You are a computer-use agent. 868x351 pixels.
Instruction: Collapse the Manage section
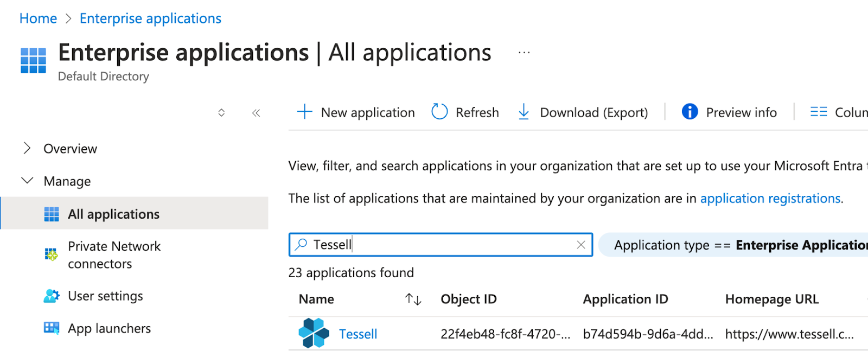pyautogui.click(x=27, y=181)
